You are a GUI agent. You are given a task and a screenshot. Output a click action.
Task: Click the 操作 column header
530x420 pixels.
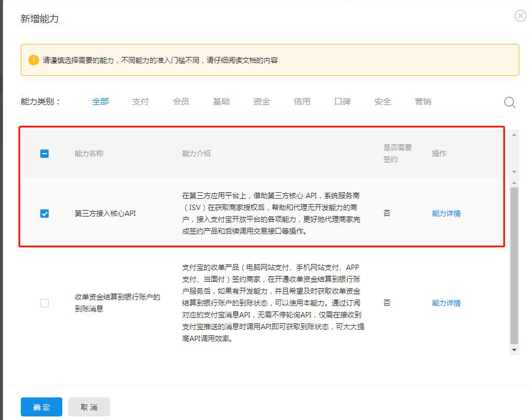tap(439, 154)
